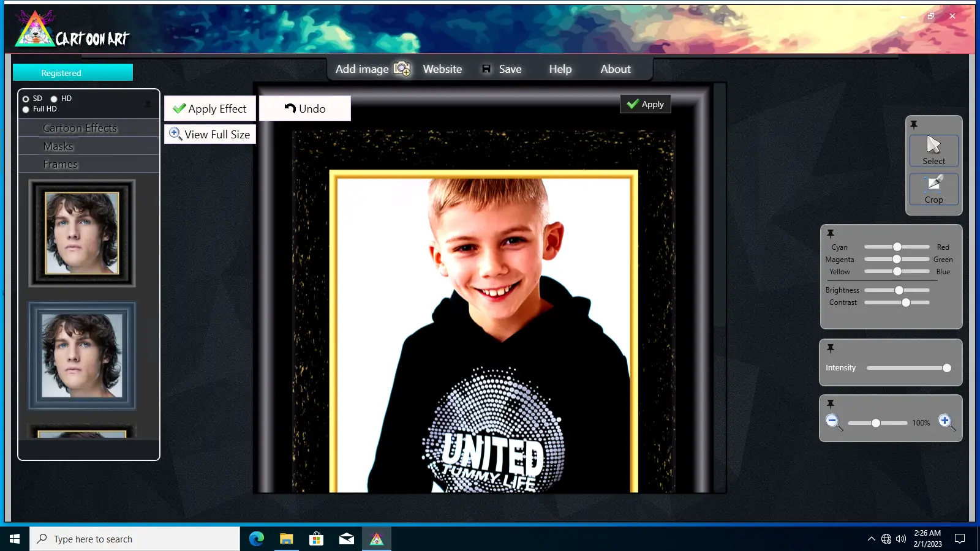Select HD resolution option
Viewport: 980px width, 551px height.
click(54, 99)
